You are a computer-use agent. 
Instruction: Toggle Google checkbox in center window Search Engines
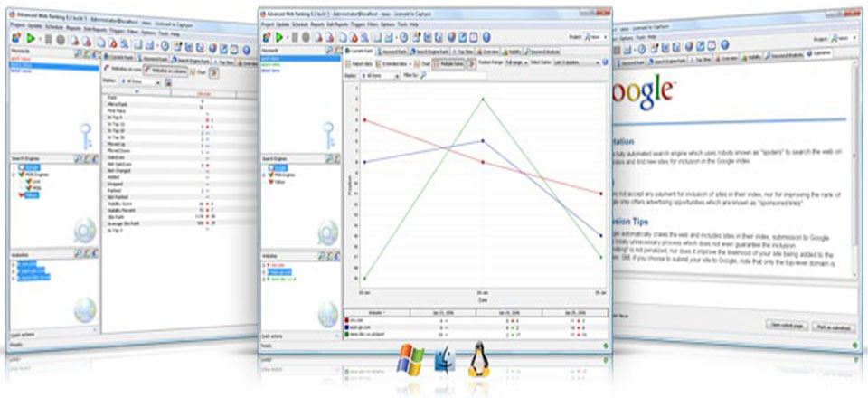[272, 167]
